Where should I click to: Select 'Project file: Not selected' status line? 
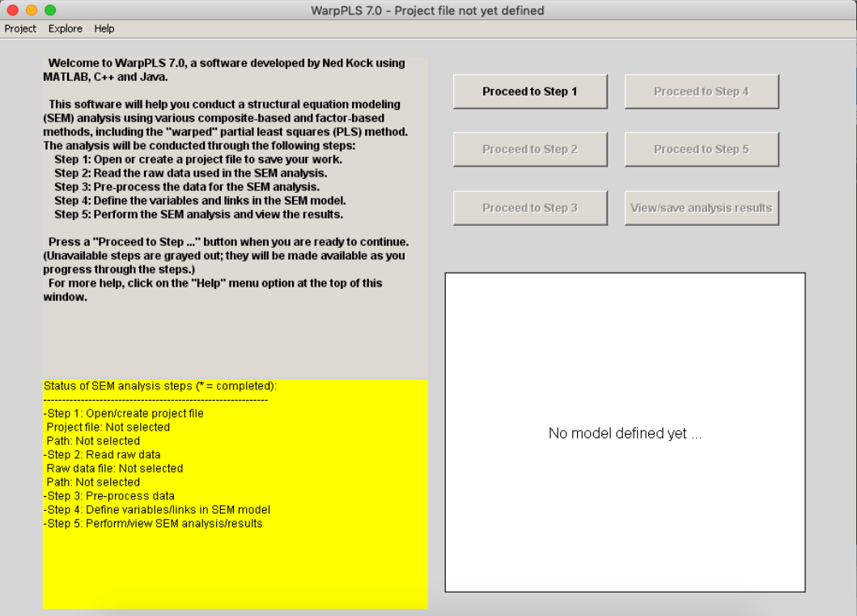(x=108, y=427)
